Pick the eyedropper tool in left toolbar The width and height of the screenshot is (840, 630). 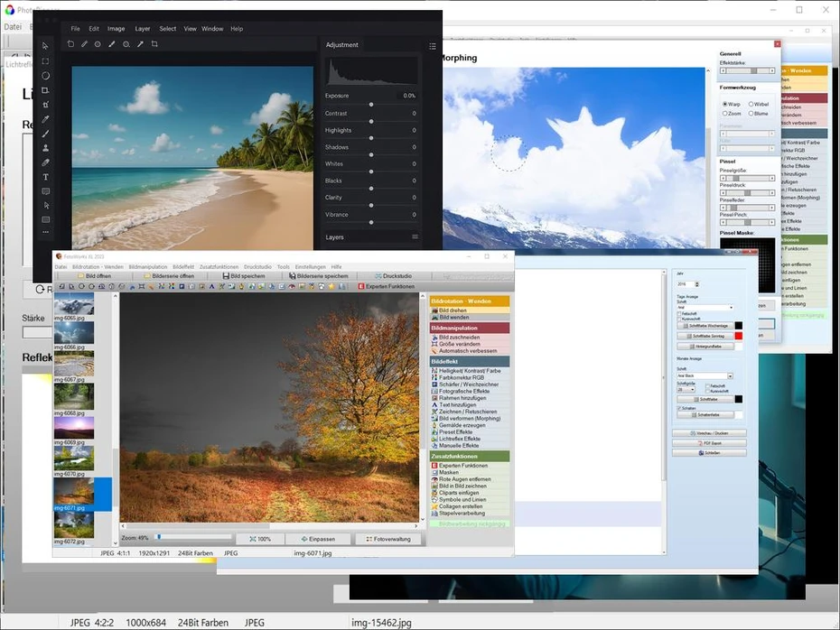click(x=45, y=119)
